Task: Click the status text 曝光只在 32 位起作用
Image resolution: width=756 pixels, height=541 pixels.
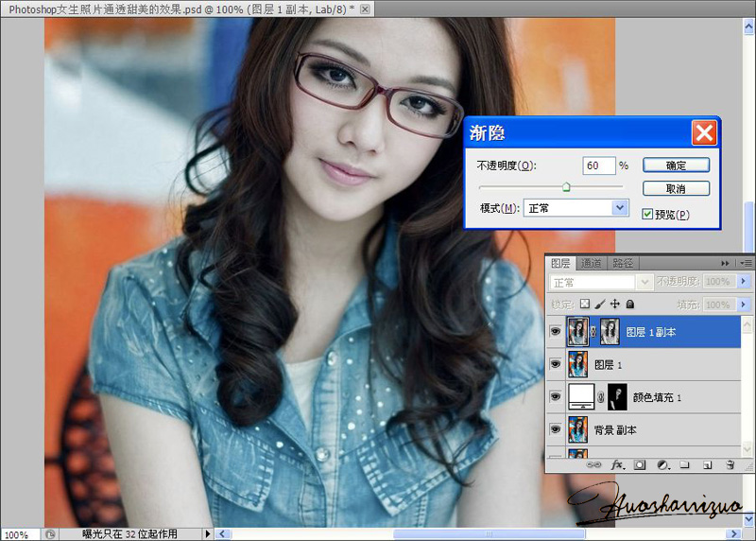Action: [x=129, y=533]
